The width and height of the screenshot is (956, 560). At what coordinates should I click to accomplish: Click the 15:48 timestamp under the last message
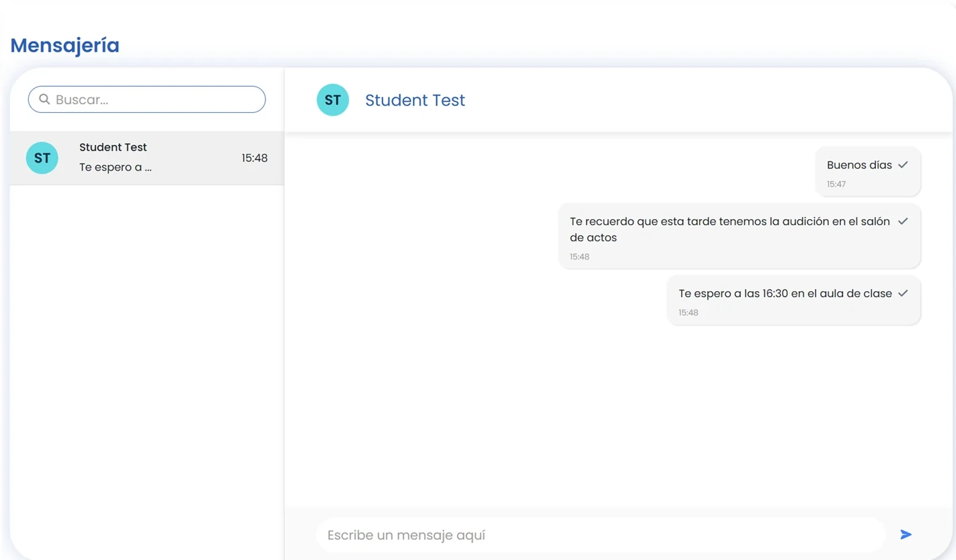pos(688,312)
